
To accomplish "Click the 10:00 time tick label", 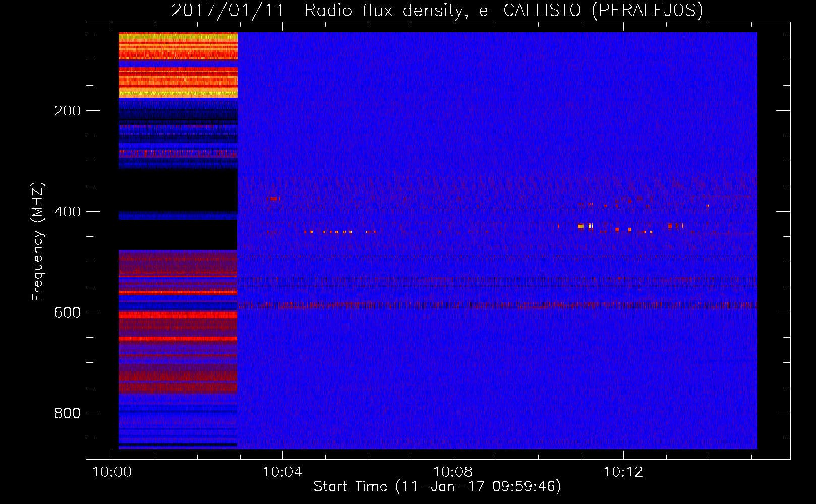I will 112,472.
